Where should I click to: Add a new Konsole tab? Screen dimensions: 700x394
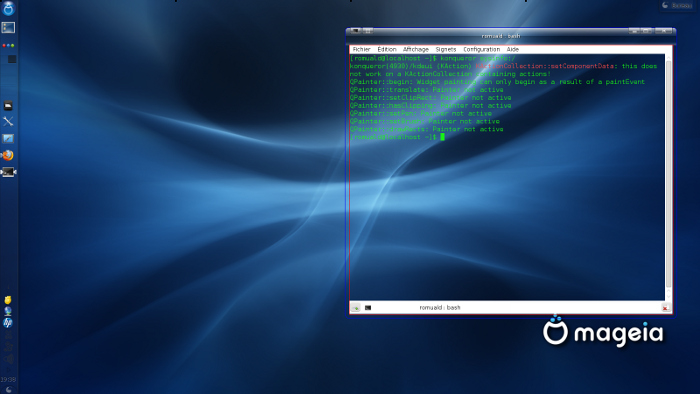[x=355, y=308]
